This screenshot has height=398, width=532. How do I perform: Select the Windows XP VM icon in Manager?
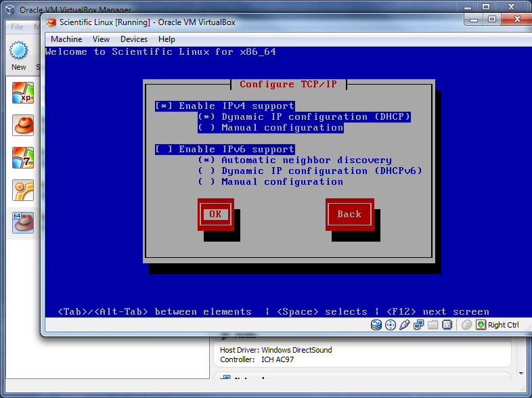(x=23, y=93)
